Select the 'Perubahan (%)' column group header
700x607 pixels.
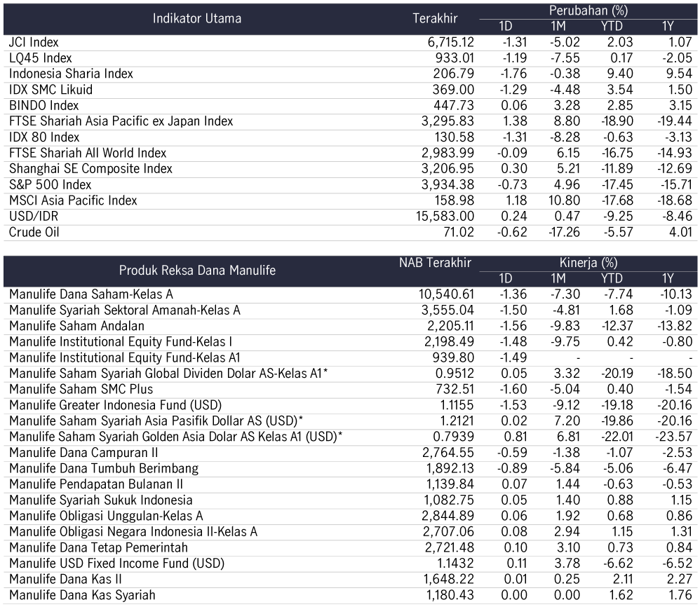click(x=588, y=11)
